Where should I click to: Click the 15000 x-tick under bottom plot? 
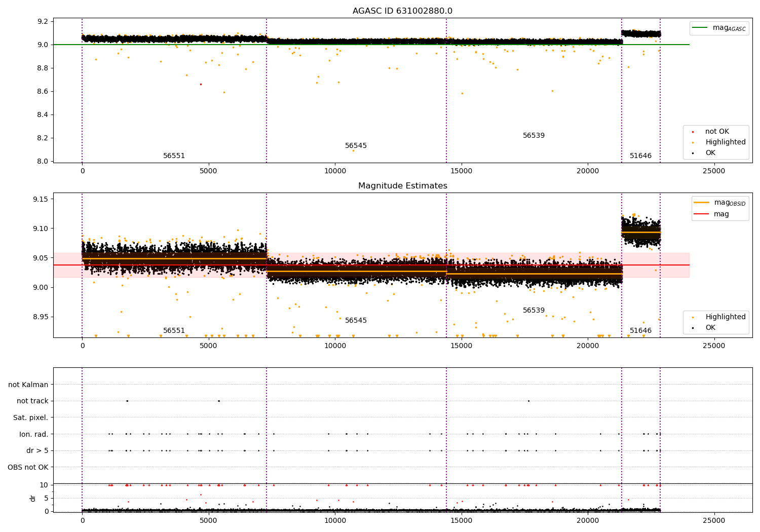coord(461,521)
